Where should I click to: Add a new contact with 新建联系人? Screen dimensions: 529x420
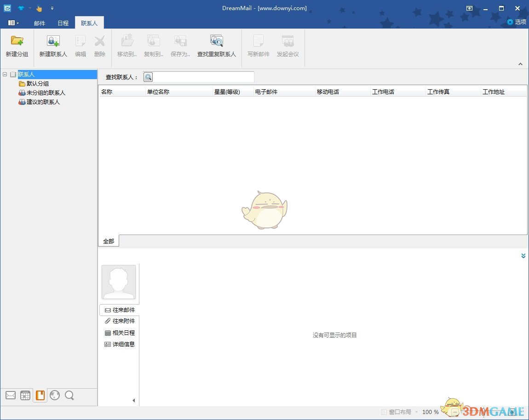click(53, 46)
